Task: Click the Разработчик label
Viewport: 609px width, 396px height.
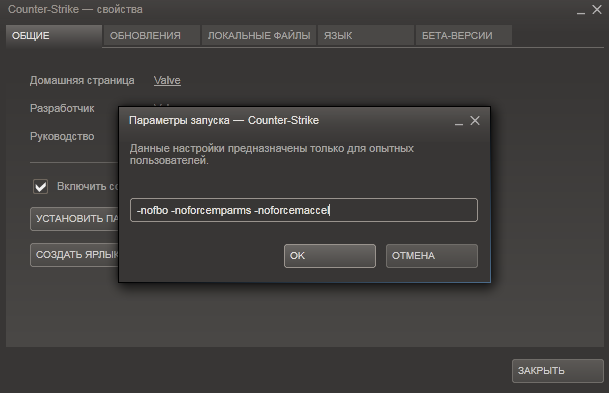Action: (x=62, y=108)
